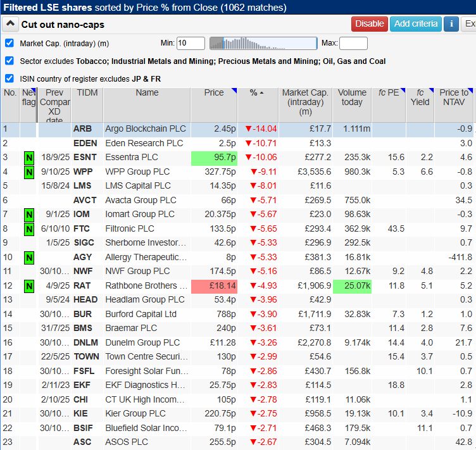This screenshot has width=476, height=450.
Task: Click the Disable filter button
Action: (370, 24)
